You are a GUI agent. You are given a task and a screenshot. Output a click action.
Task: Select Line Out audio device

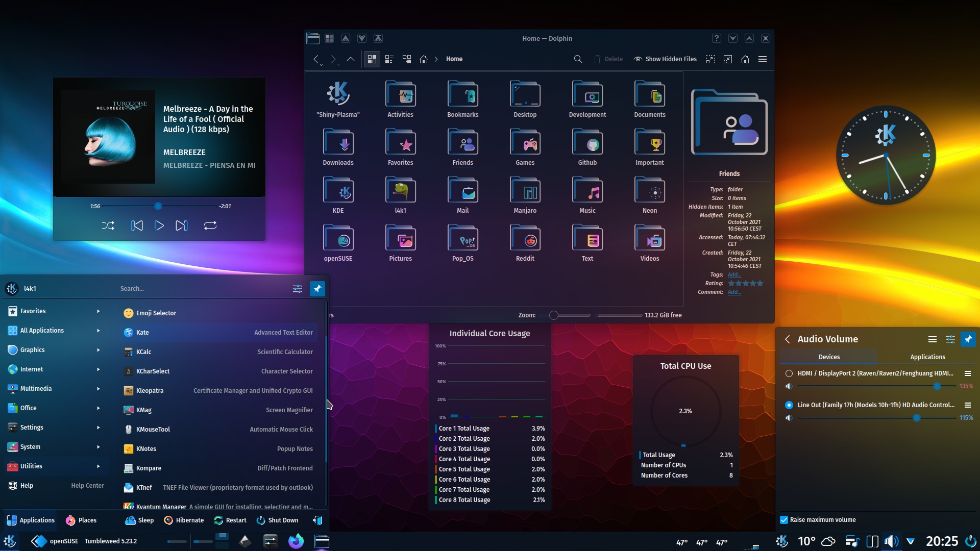tap(789, 405)
